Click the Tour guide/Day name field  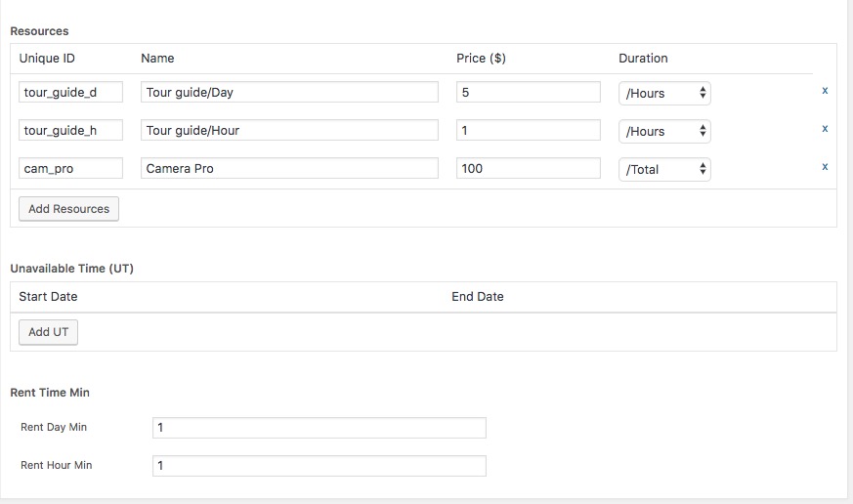point(289,92)
